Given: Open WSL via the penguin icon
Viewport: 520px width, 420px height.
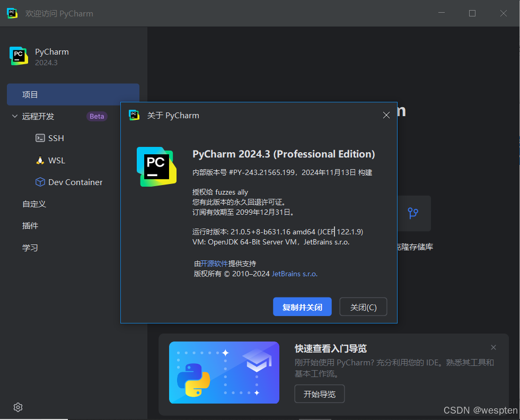Looking at the screenshot, I should [40, 160].
